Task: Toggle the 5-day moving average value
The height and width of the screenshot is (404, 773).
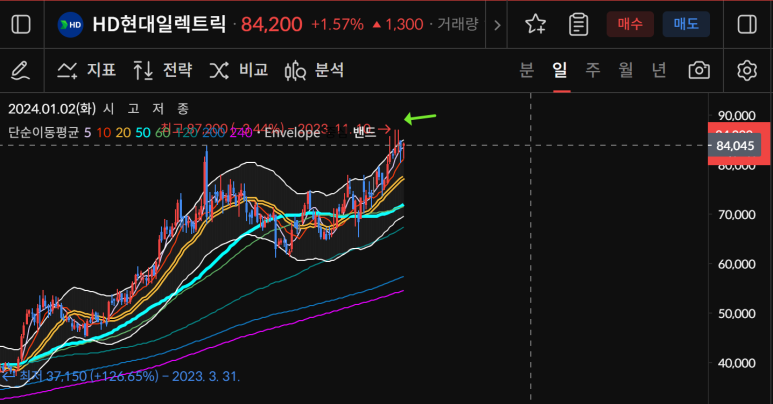Action: click(x=87, y=132)
